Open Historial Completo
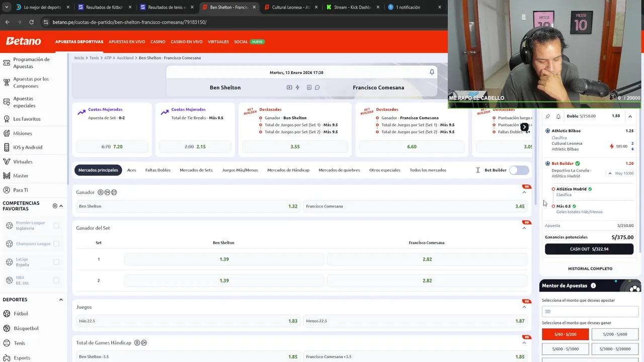644x362 pixels. [x=590, y=268]
